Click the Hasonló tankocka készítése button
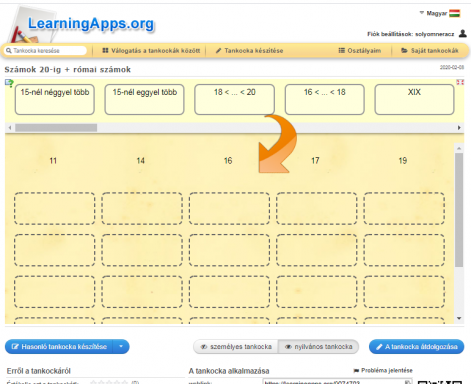Viewport: 471px width, 384px height. [59, 347]
